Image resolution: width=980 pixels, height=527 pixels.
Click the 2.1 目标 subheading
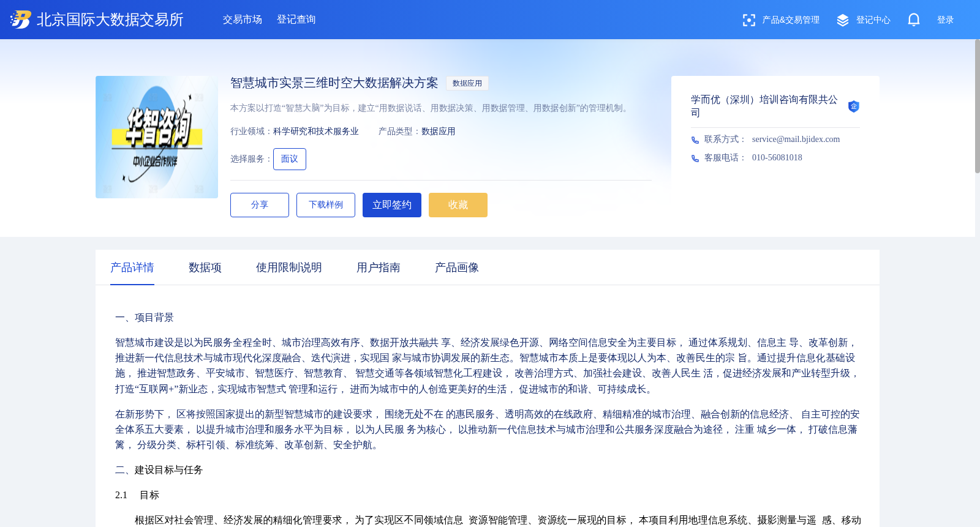(137, 495)
